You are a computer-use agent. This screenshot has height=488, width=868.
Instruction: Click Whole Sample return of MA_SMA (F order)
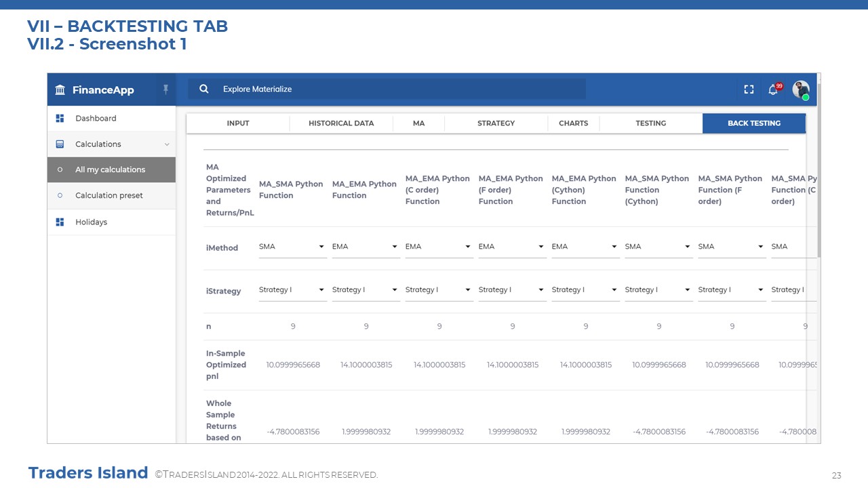(732, 432)
